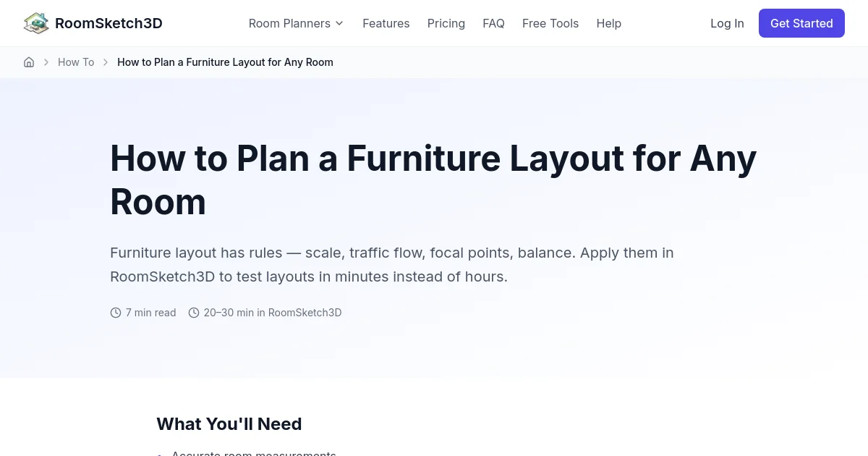The image size is (868, 456).
Task: Open the Features menu item
Action: (386, 23)
